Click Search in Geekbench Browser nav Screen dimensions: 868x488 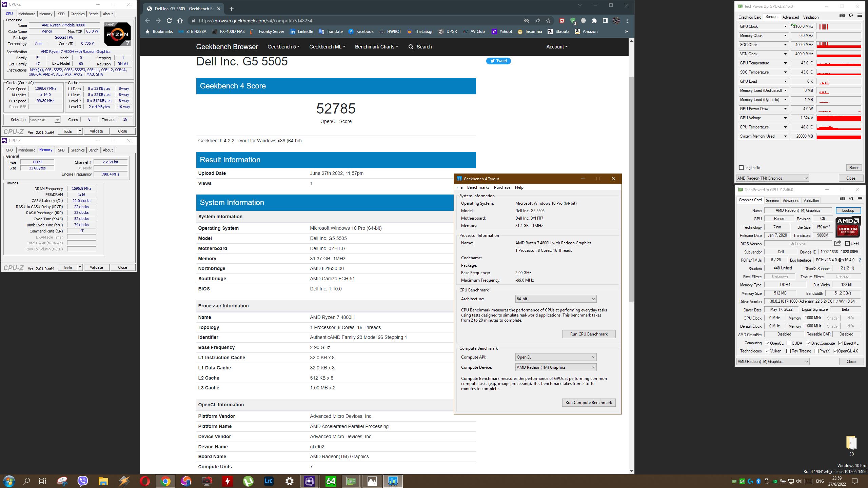[420, 47]
